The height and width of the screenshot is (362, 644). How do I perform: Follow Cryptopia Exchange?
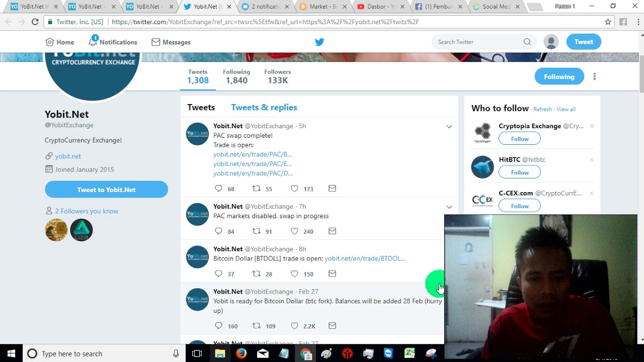[x=520, y=139]
